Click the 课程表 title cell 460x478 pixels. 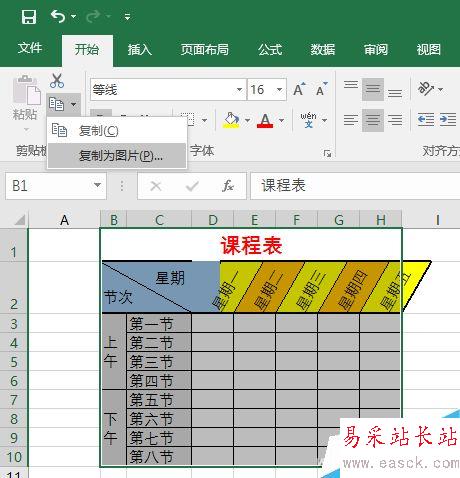click(x=251, y=245)
